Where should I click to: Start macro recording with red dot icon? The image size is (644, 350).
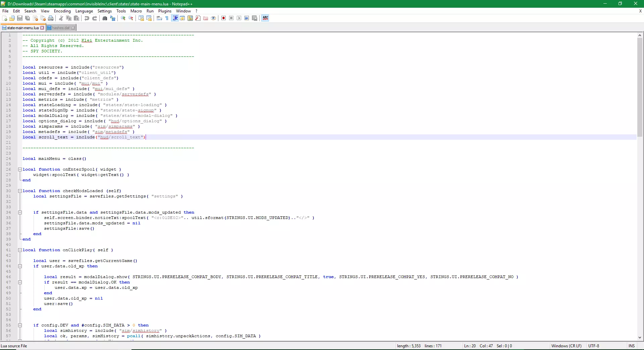(x=224, y=18)
